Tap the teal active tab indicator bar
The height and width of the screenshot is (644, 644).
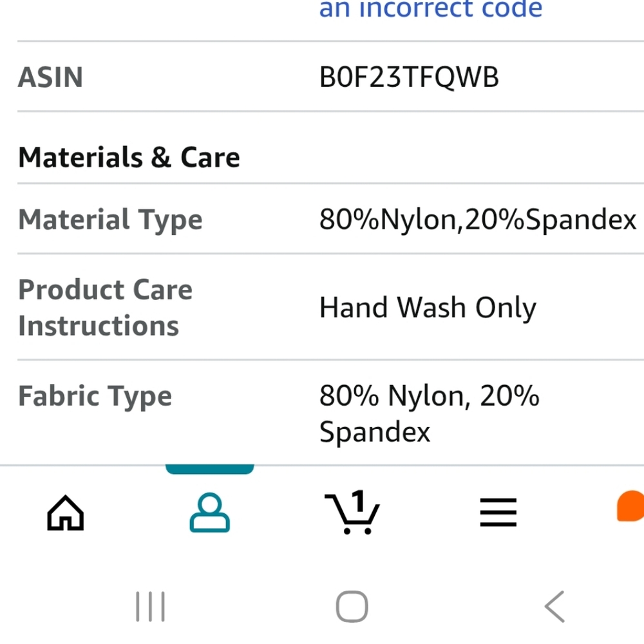pos(209,469)
